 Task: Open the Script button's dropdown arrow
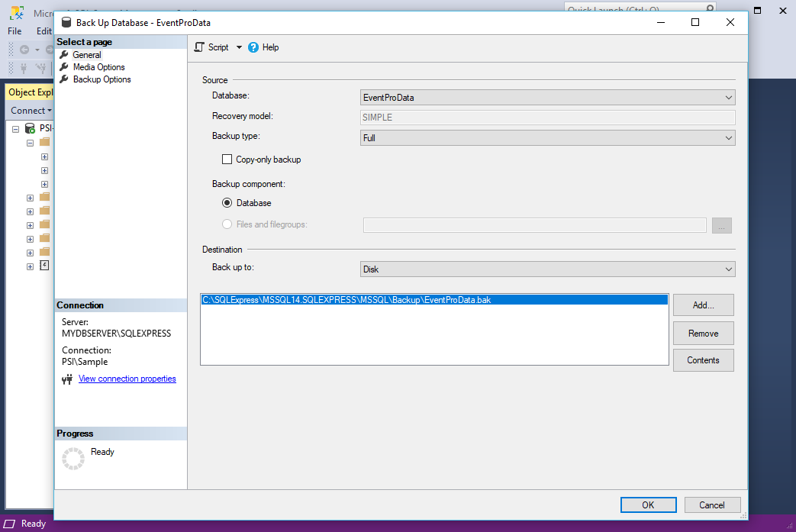pos(239,47)
